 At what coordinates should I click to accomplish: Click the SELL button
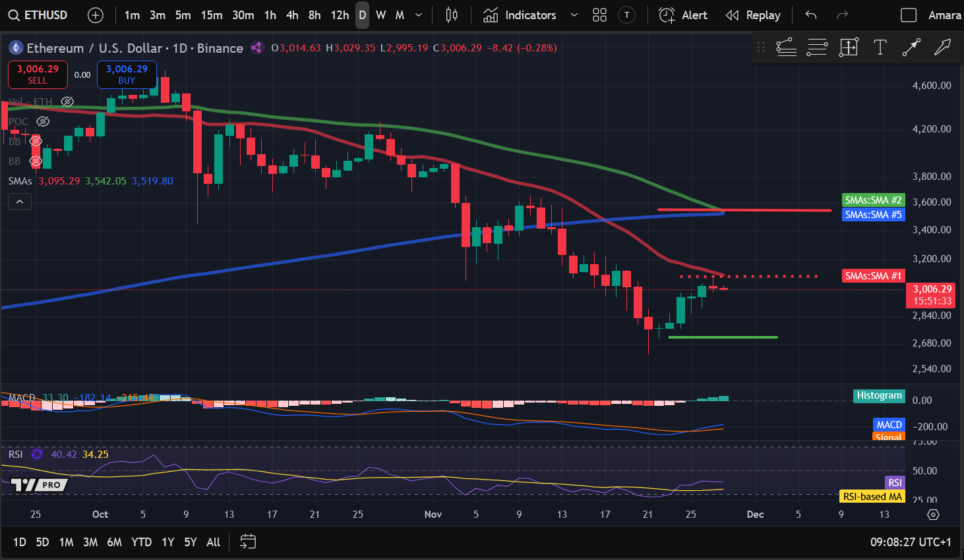tap(38, 74)
